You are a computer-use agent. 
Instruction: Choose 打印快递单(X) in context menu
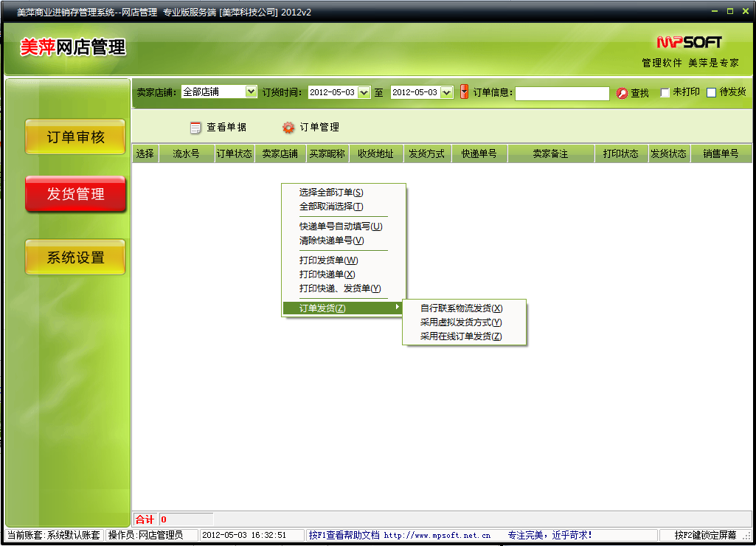327,274
